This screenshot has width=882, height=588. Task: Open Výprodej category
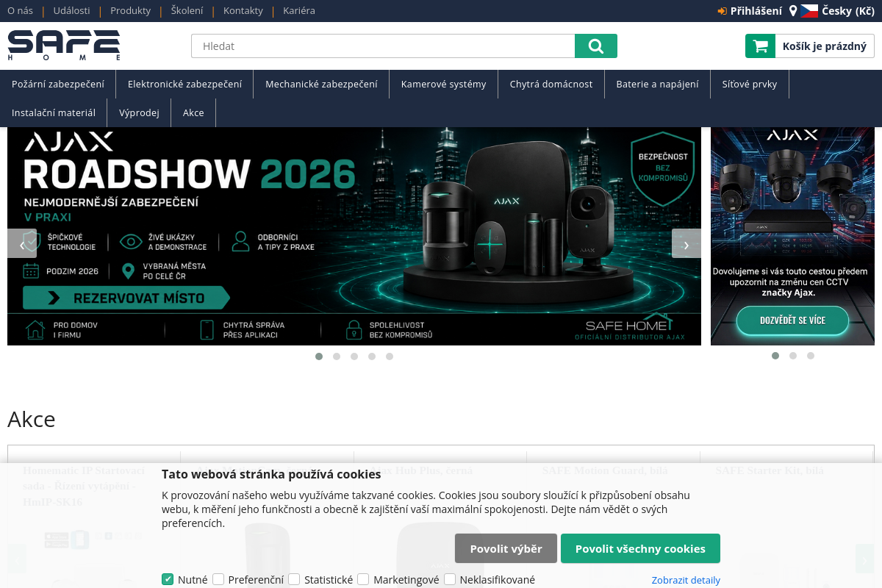click(140, 112)
